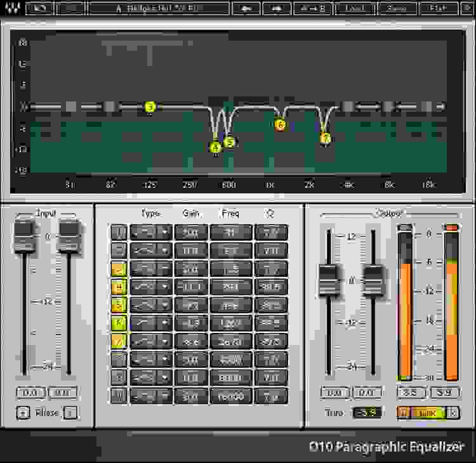Go to next preset with right arrow

point(277,8)
